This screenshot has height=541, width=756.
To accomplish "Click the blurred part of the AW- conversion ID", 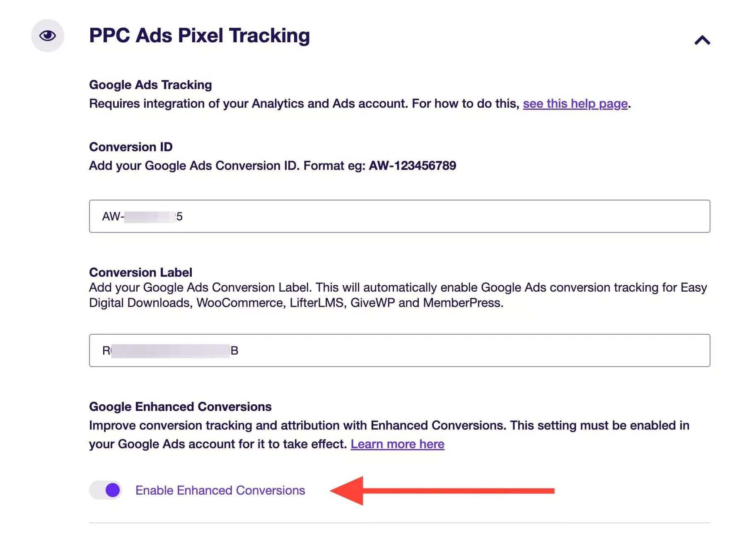I will [x=150, y=217].
